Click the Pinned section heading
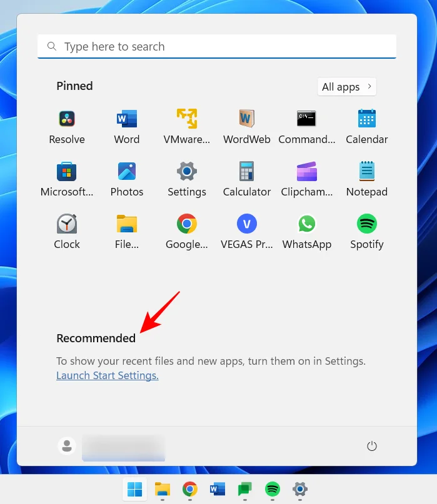This screenshot has height=504, width=437. click(x=74, y=86)
